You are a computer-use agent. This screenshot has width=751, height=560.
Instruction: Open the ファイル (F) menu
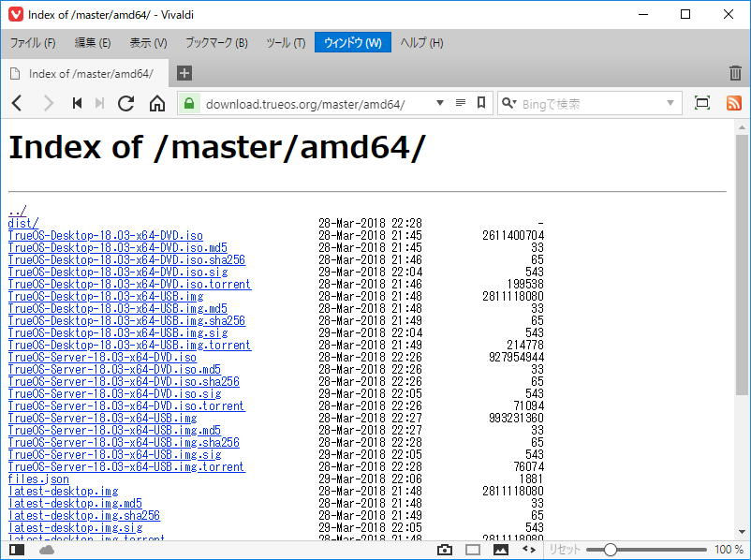tap(33, 43)
